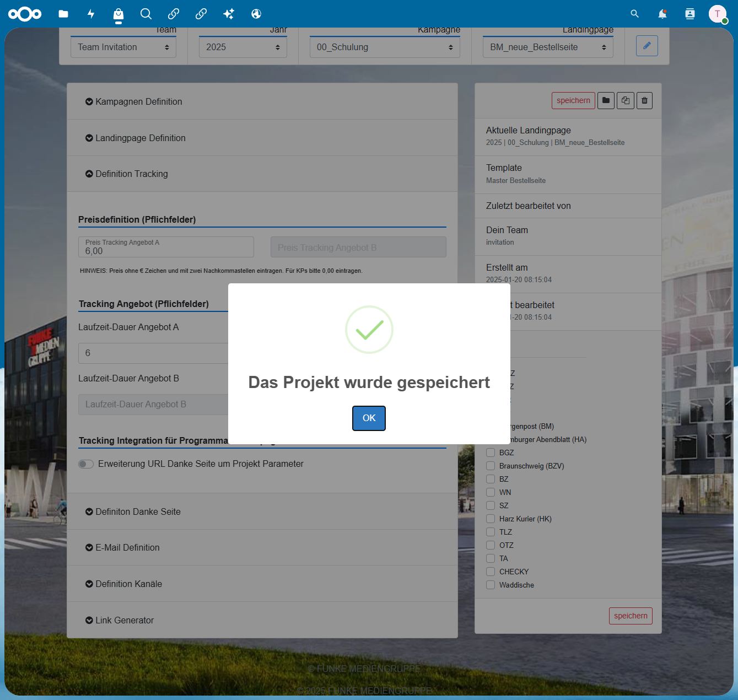Click 'Aktuelle Landingpage' heading text
The image size is (738, 700).
click(x=529, y=131)
